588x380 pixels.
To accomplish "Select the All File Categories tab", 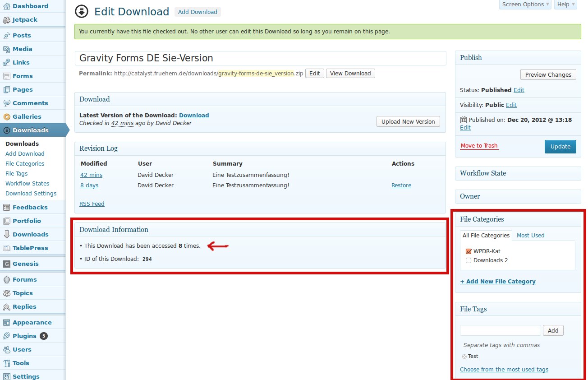I will 486,236.
